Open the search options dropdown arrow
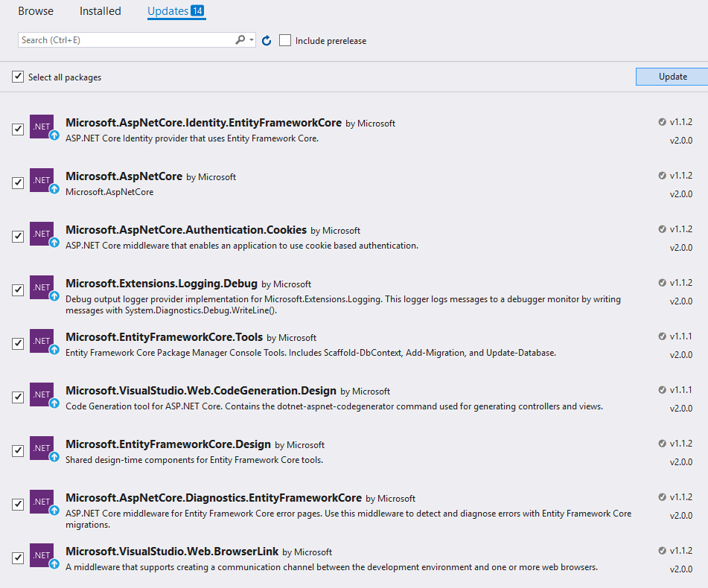Viewport: 708px width, 588px height. 252,39
